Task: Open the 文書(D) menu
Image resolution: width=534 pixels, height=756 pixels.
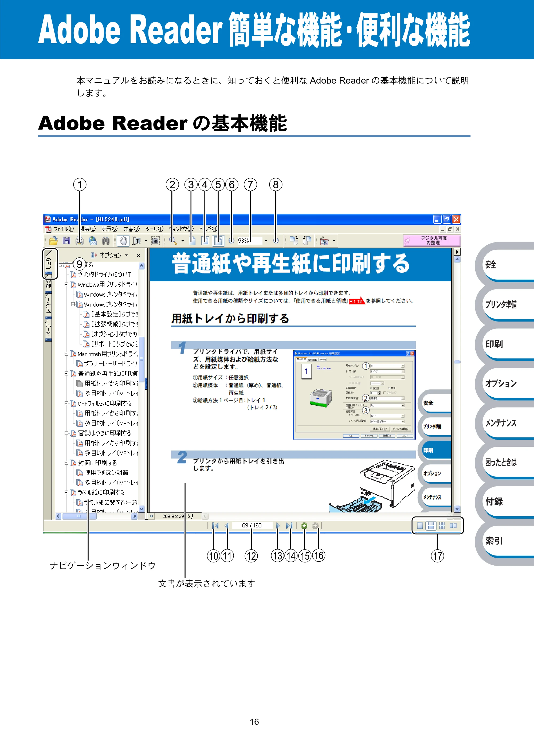Action: click(131, 229)
